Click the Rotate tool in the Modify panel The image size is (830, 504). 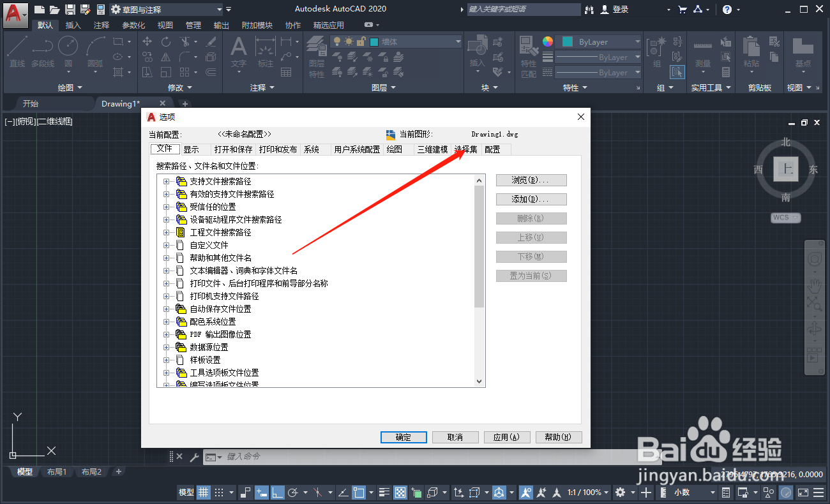click(166, 41)
